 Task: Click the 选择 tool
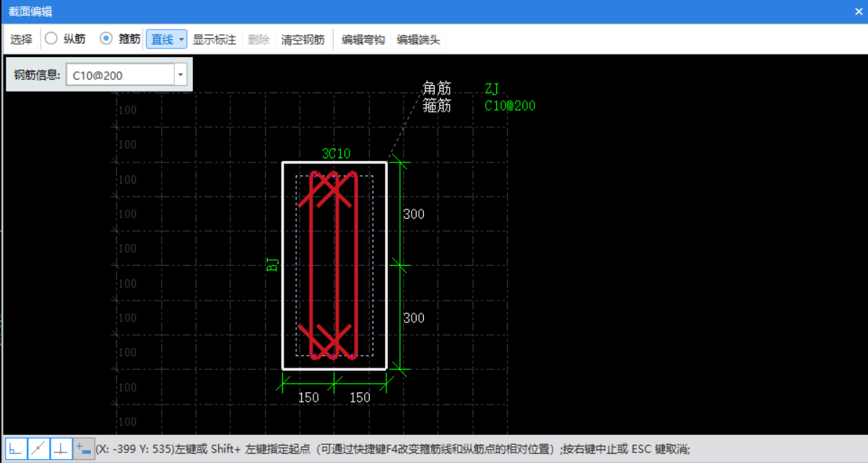[21, 39]
